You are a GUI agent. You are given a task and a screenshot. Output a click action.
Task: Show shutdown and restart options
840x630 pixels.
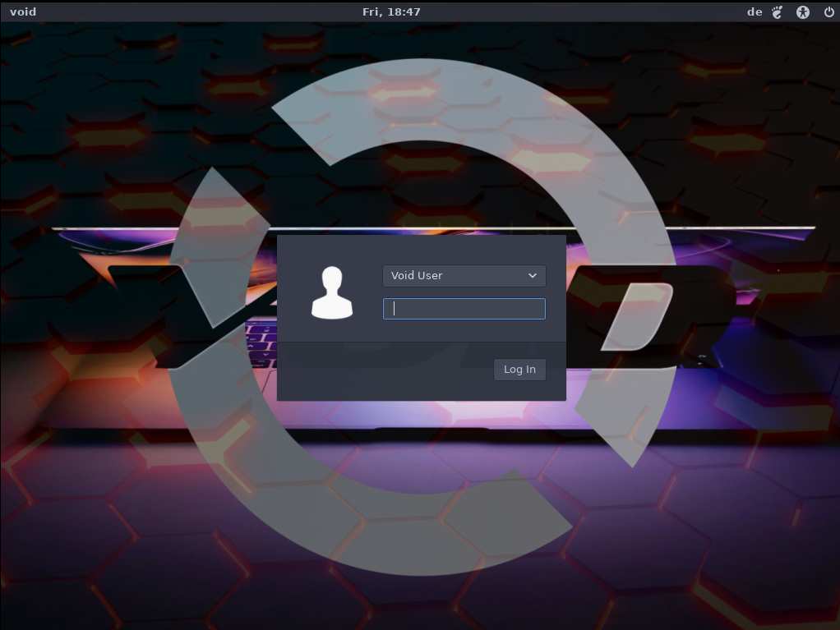[x=828, y=11]
